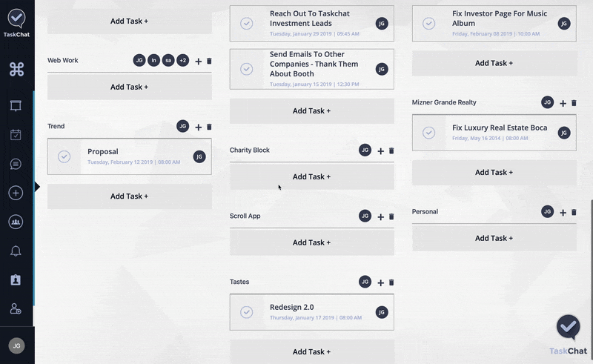Open the JG user profile avatar menu

click(x=16, y=345)
